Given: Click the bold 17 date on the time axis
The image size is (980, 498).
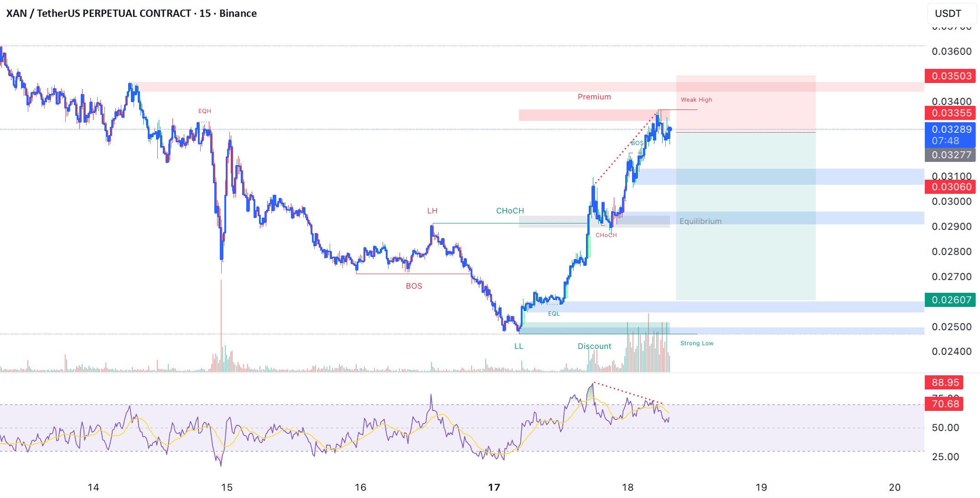Looking at the screenshot, I should tap(494, 487).
